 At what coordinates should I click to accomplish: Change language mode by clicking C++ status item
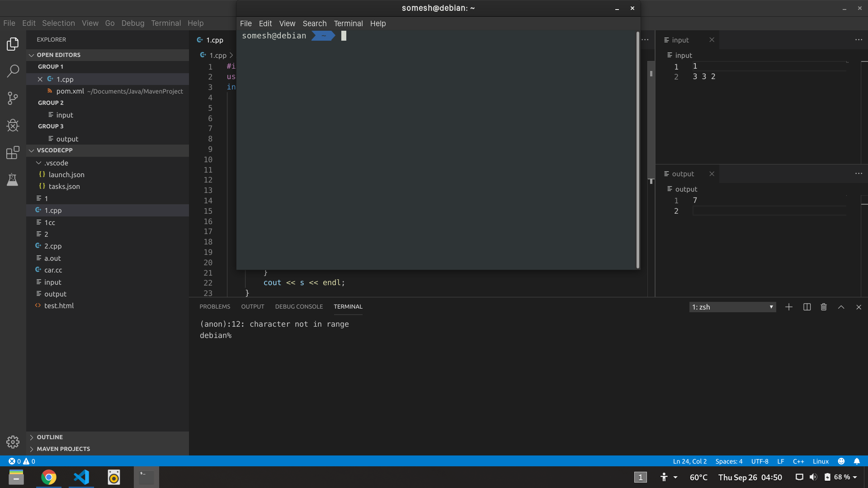click(798, 461)
